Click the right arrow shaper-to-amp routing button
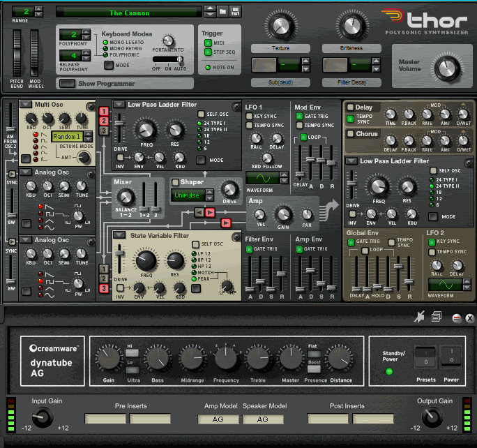The height and width of the screenshot is (448, 477). tap(210, 212)
